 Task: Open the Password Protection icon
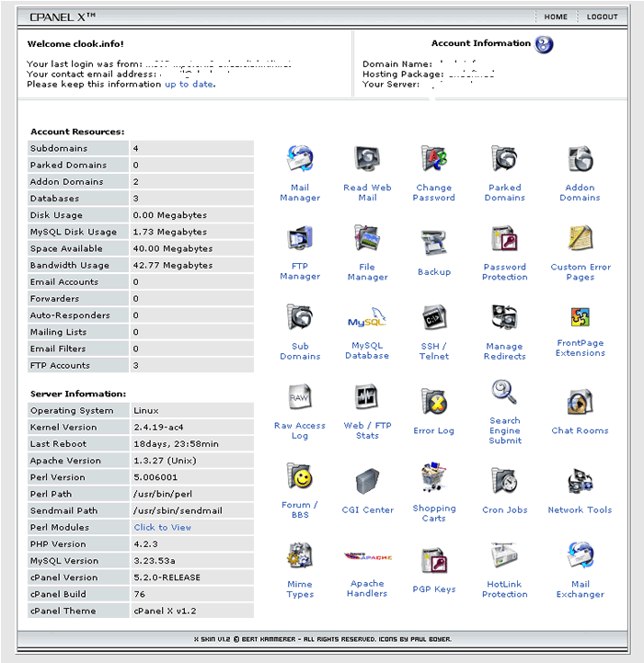point(504,237)
